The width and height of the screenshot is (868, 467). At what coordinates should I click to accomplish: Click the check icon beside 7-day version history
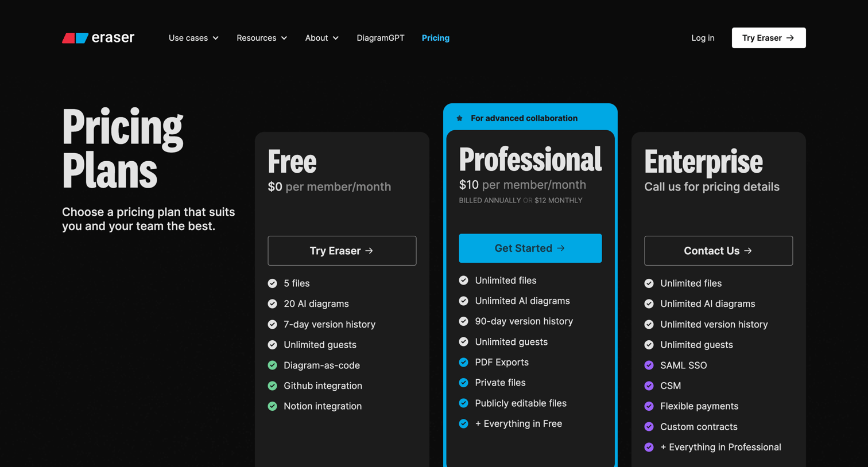(273, 325)
